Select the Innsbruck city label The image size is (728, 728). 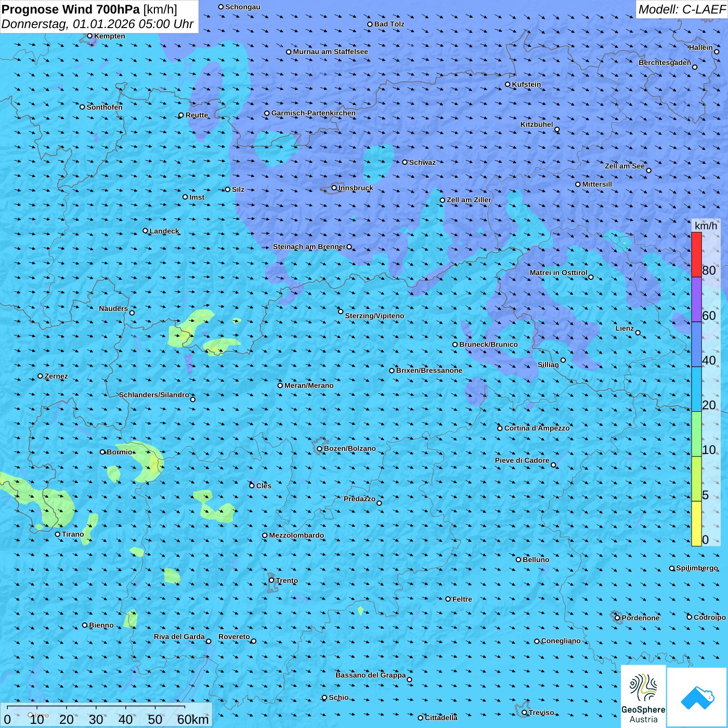(356, 188)
